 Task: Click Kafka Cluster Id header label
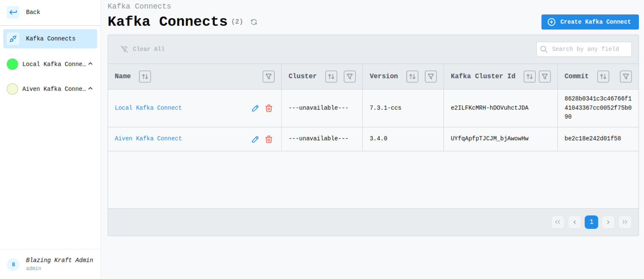pyautogui.click(x=483, y=76)
